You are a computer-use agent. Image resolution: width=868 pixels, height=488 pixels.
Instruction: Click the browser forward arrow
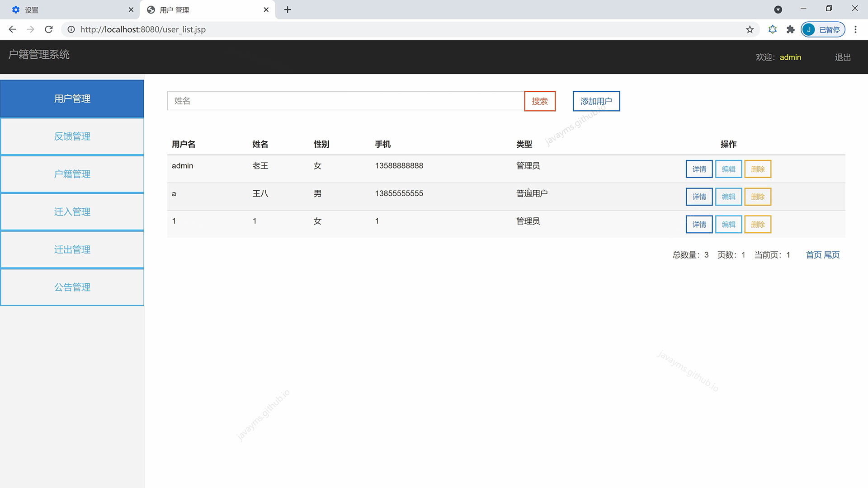tap(30, 29)
